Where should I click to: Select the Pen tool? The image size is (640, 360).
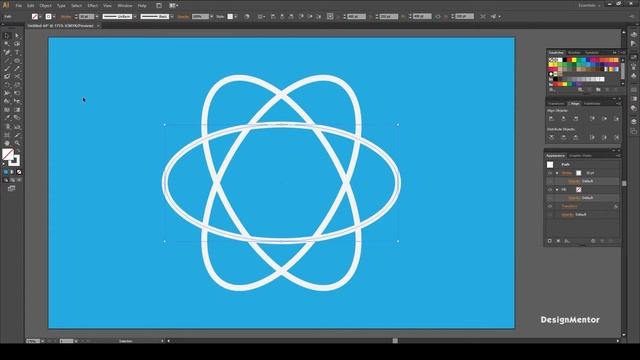(7, 52)
